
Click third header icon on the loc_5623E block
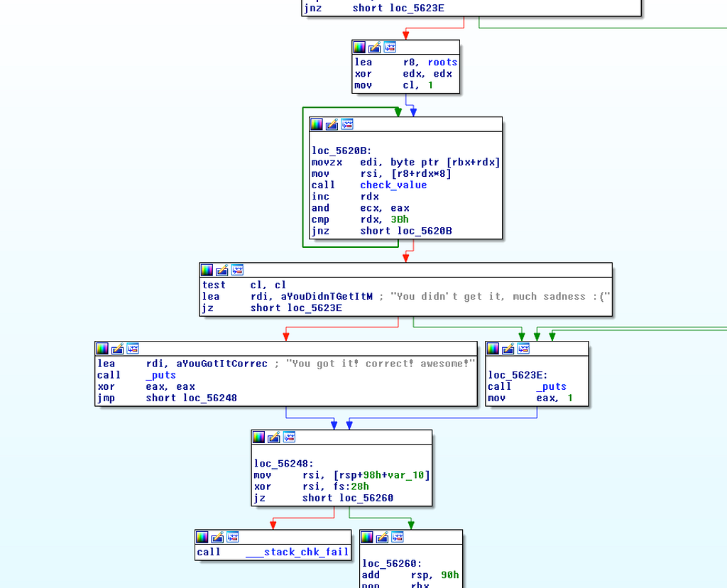(523, 349)
